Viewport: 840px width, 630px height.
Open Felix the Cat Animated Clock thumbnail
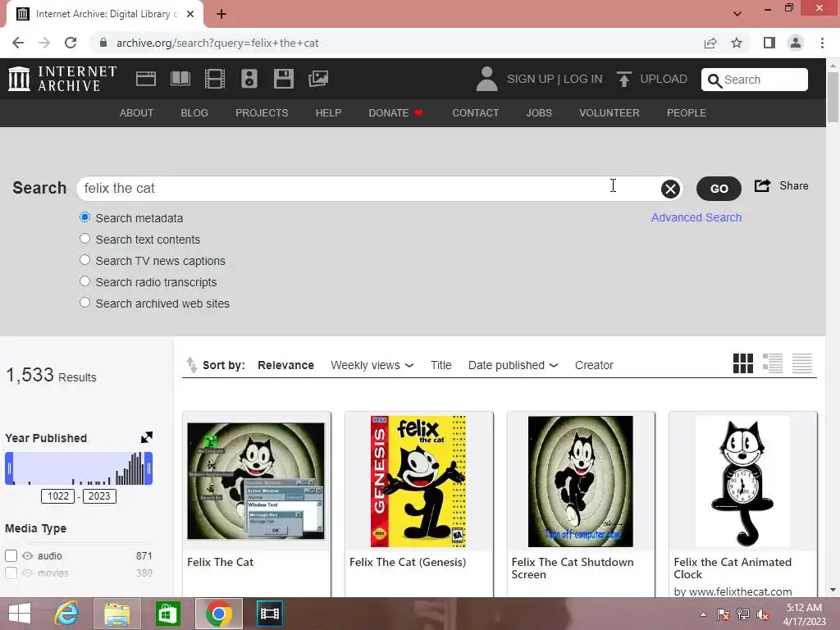[x=742, y=481]
